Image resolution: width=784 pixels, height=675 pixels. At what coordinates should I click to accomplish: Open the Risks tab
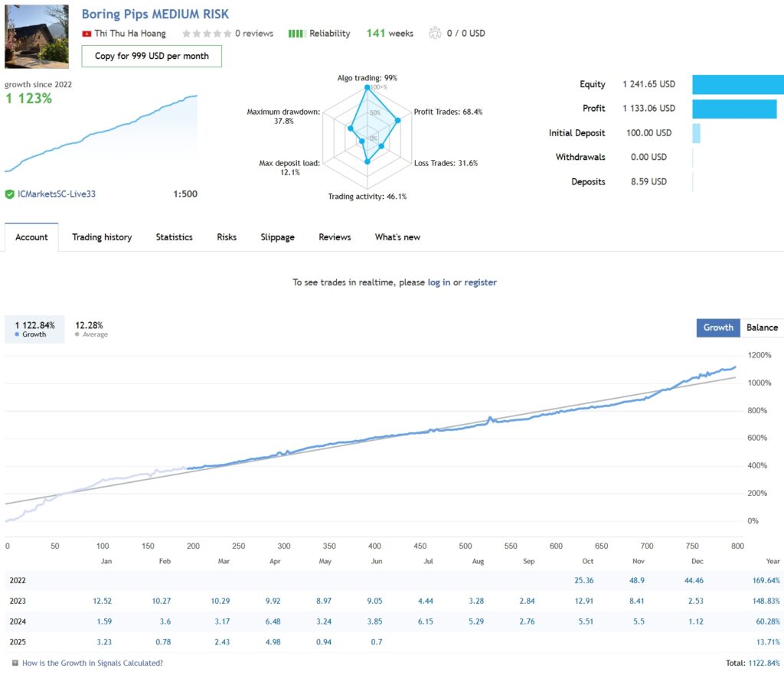click(227, 236)
